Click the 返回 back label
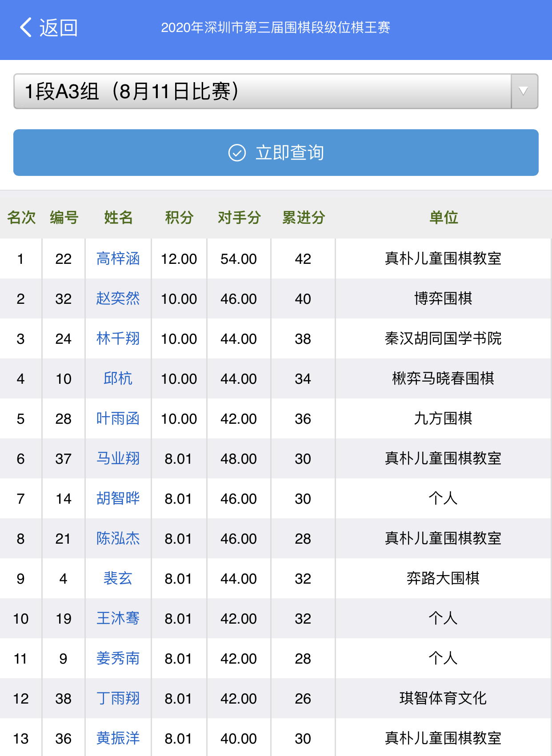Image resolution: width=552 pixels, height=756 pixels. (58, 28)
